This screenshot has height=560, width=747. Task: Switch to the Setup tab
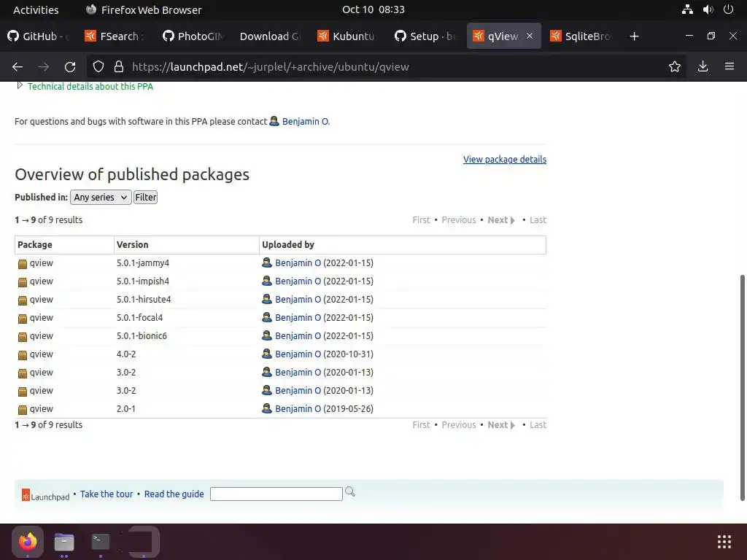point(425,36)
